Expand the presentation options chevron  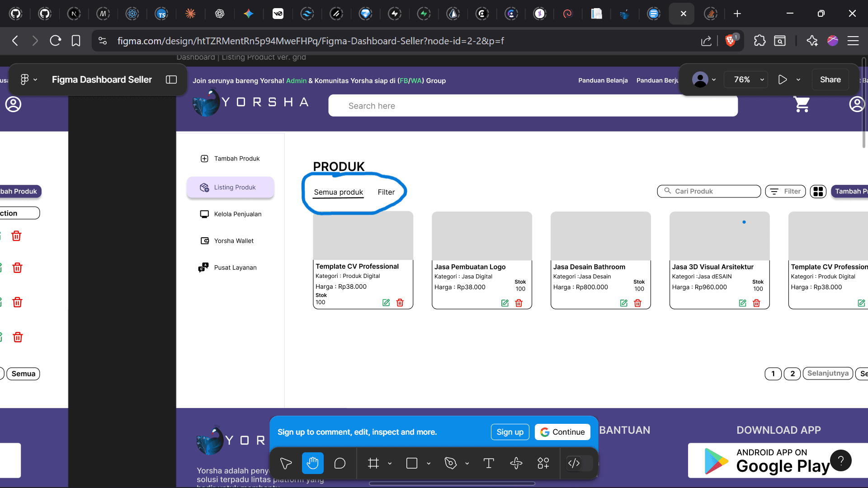tap(798, 80)
